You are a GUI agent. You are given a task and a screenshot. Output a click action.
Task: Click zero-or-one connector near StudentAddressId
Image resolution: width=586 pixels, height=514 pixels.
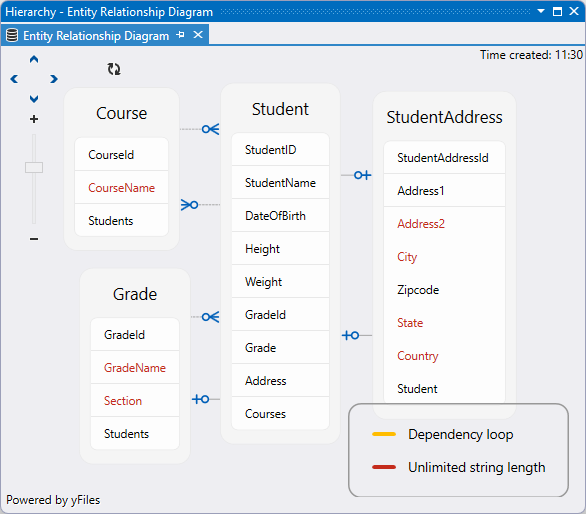pyautogui.click(x=363, y=175)
